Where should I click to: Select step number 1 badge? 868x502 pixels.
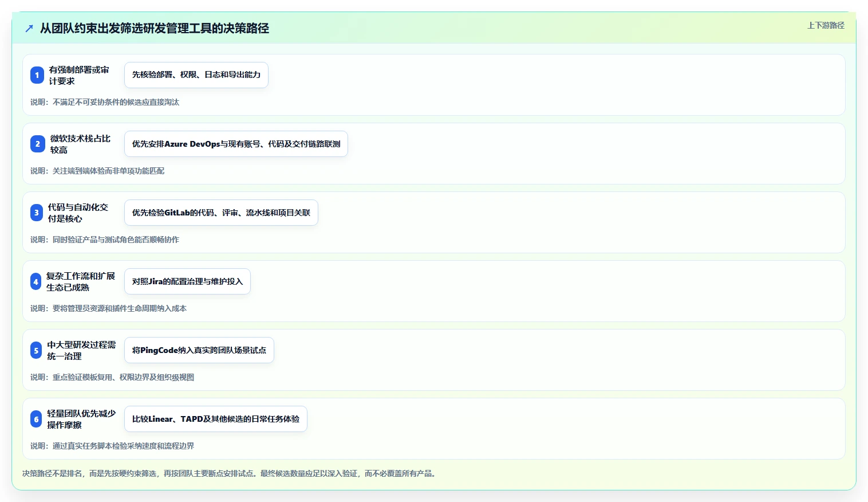click(37, 75)
